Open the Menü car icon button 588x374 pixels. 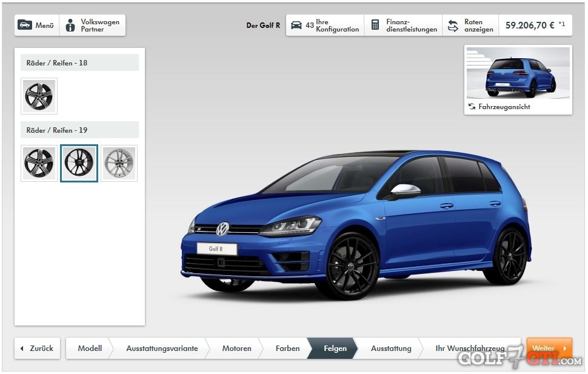pyautogui.click(x=25, y=25)
